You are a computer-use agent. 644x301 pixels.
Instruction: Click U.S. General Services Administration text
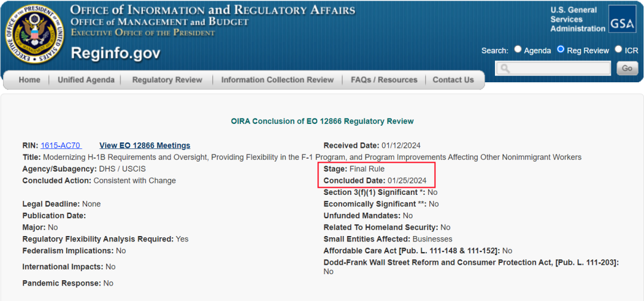(577, 19)
